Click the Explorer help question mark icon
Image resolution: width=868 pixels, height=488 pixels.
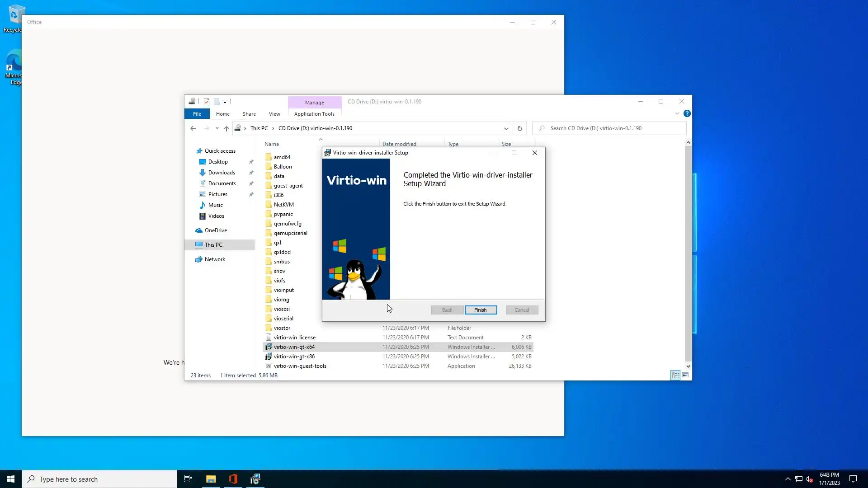[687, 114]
